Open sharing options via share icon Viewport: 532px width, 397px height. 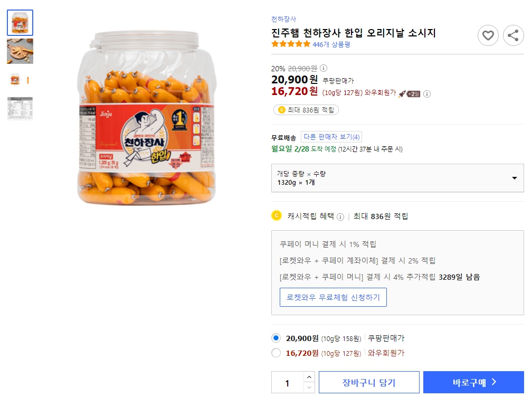[x=513, y=35]
